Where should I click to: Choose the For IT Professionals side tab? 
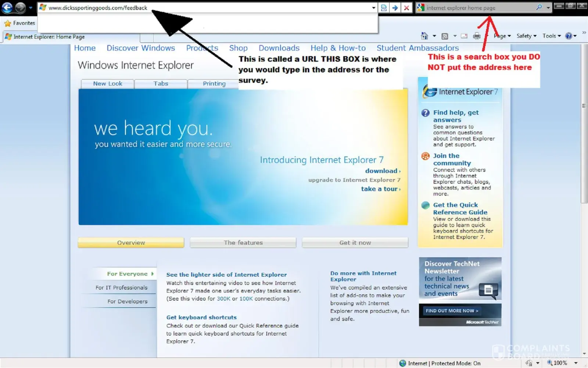click(x=122, y=288)
